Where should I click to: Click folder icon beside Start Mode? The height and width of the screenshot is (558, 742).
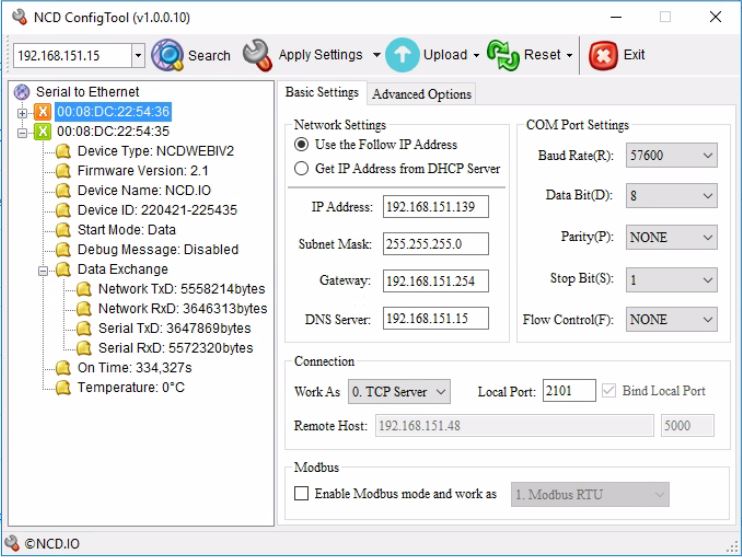tap(63, 230)
